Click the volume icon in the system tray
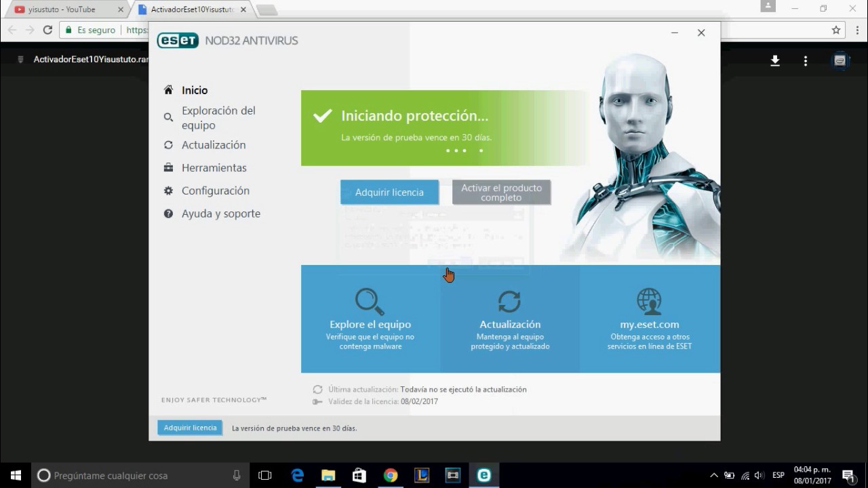Viewport: 868px width, 488px height. (759, 475)
